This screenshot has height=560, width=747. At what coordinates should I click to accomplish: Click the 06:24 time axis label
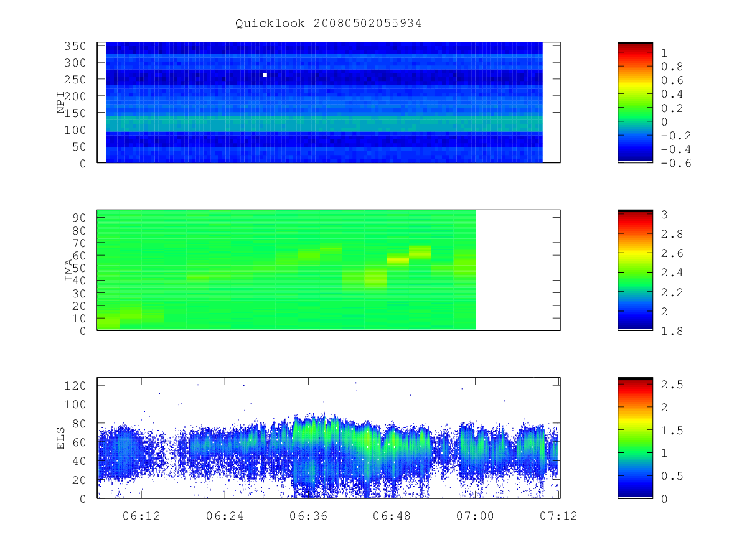[x=225, y=515]
